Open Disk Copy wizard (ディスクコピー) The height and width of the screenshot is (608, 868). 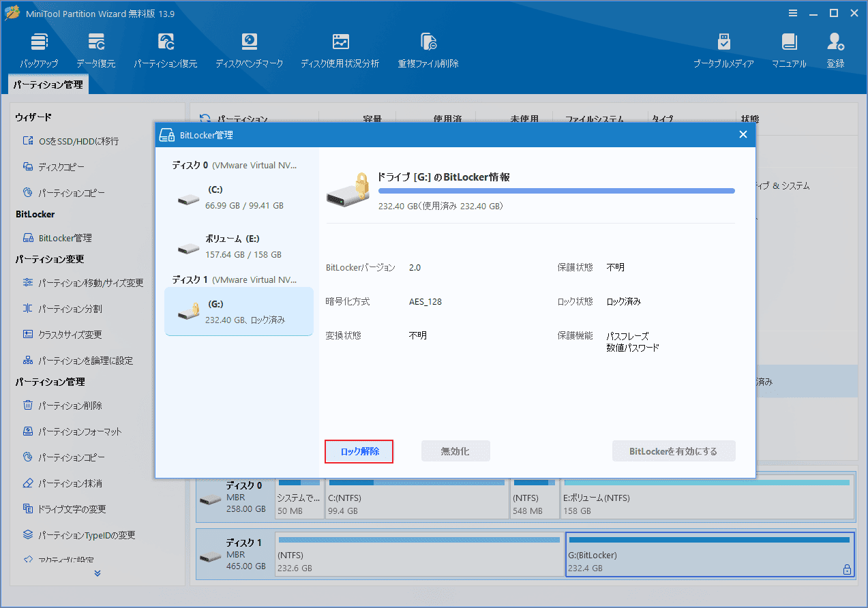tap(54, 167)
